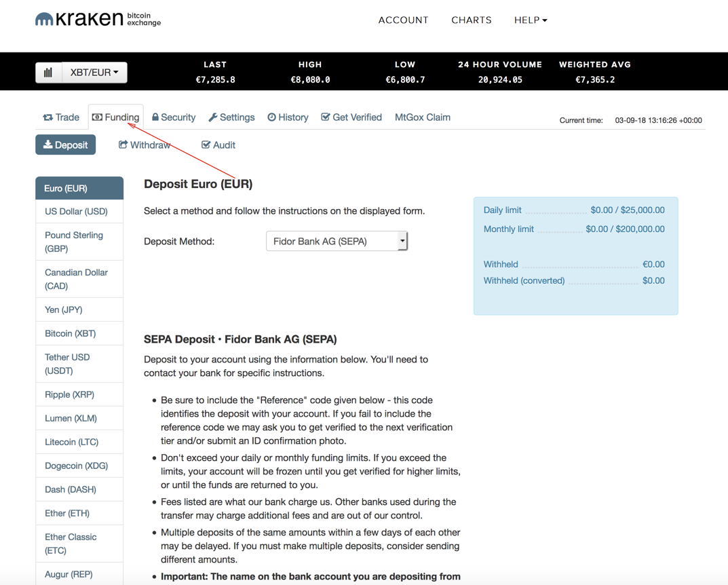Select Tether USD (USDT) in sidebar

pyautogui.click(x=79, y=364)
